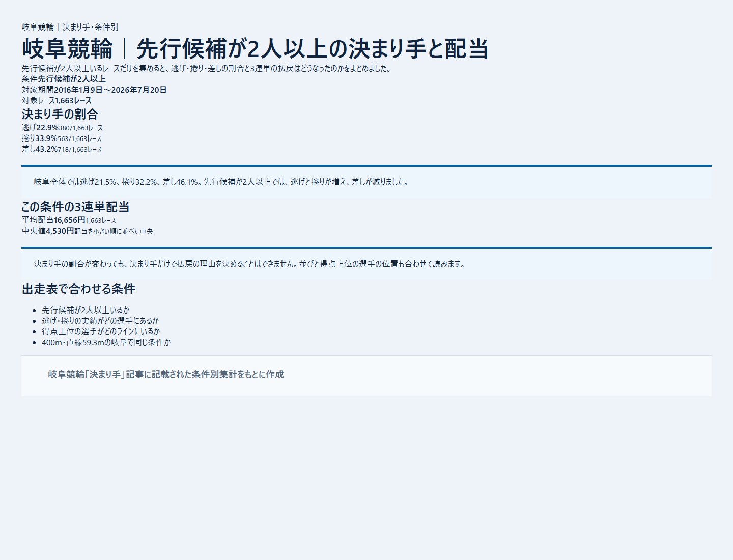Click the 捲り 33.9% row
The height and width of the screenshot is (560, 733).
(62, 138)
